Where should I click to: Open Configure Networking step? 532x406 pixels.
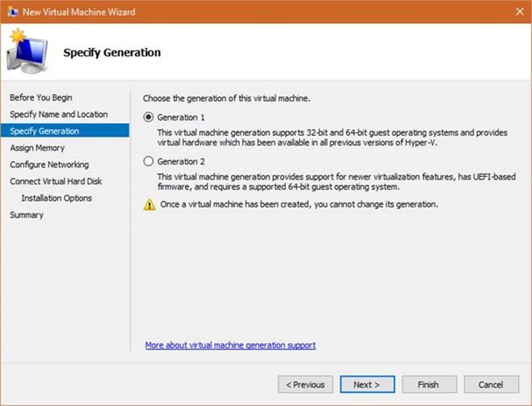(x=50, y=164)
